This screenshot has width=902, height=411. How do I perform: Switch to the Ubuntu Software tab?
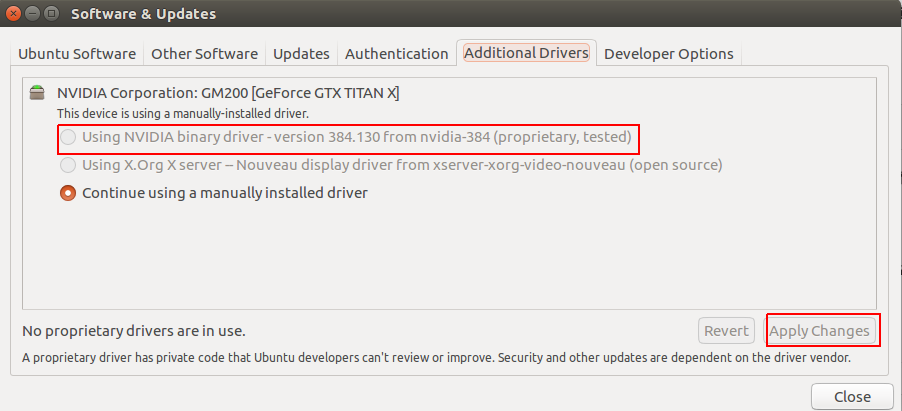tap(77, 54)
